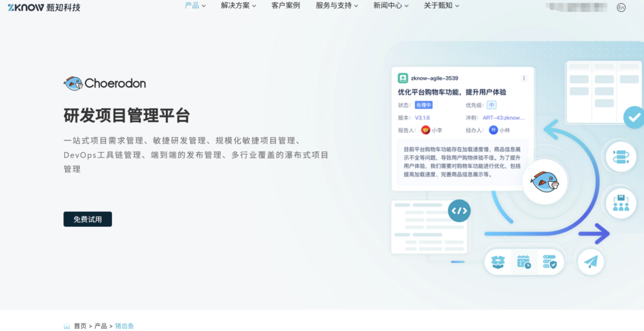Click the issue description text box
644x331 pixels.
[x=462, y=161]
